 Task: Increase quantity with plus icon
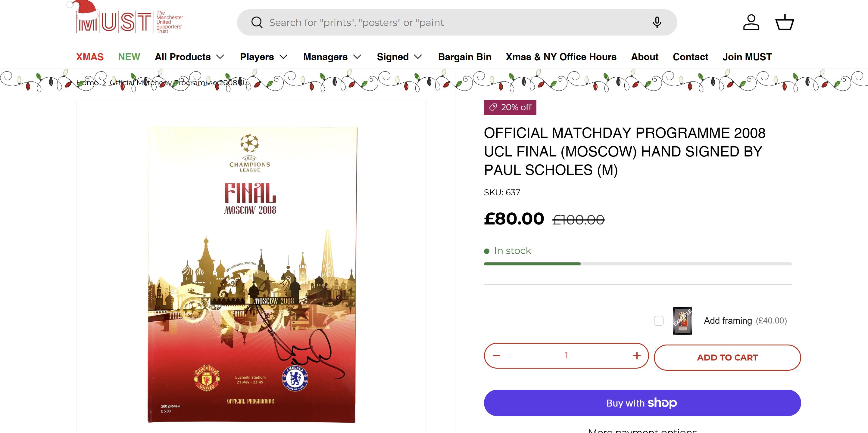[636, 356]
